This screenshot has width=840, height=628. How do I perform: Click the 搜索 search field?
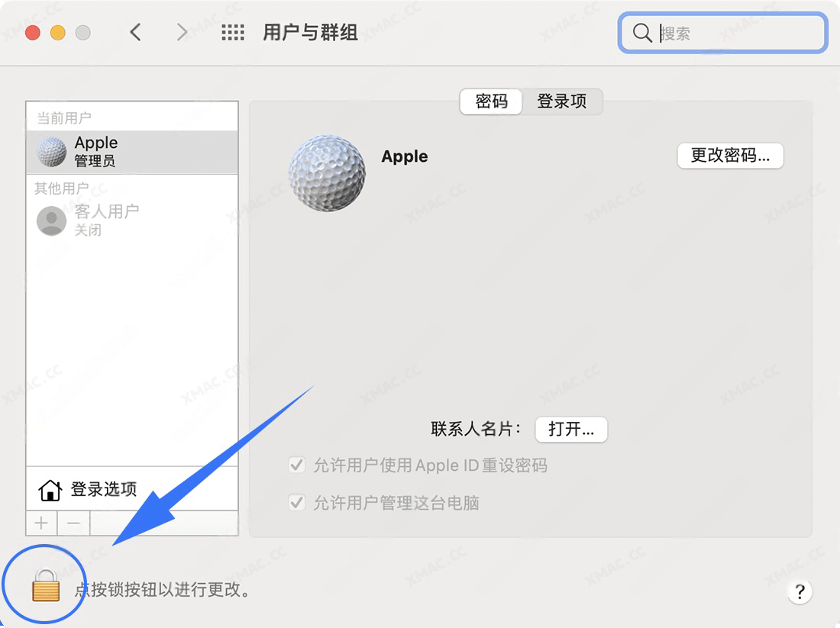[x=737, y=33]
